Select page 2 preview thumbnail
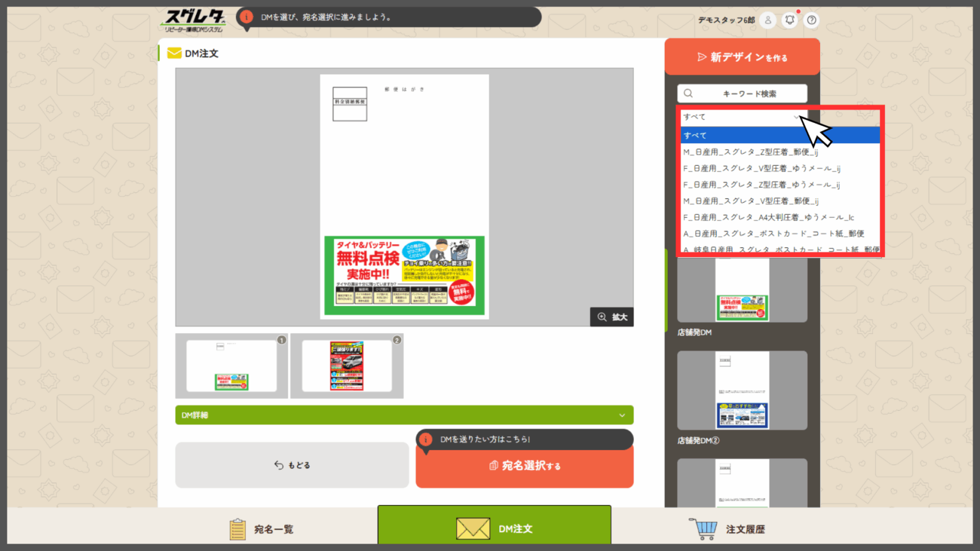Image resolution: width=980 pixels, height=551 pixels. tap(347, 366)
